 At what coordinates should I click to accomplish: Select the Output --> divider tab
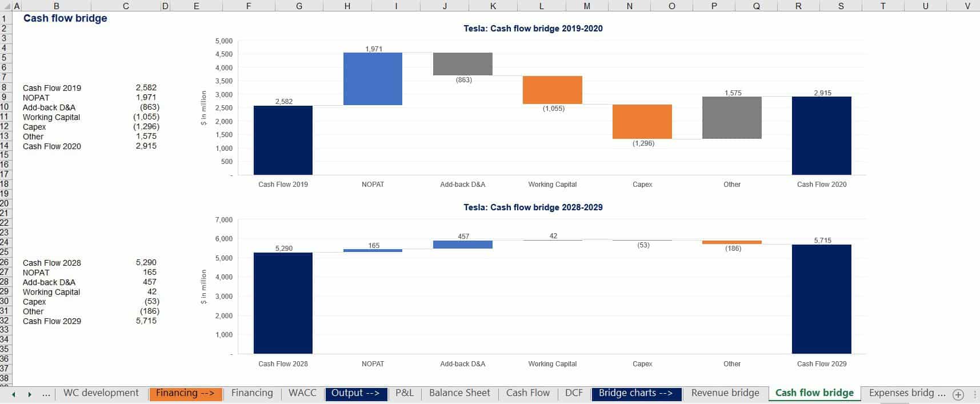[355, 393]
